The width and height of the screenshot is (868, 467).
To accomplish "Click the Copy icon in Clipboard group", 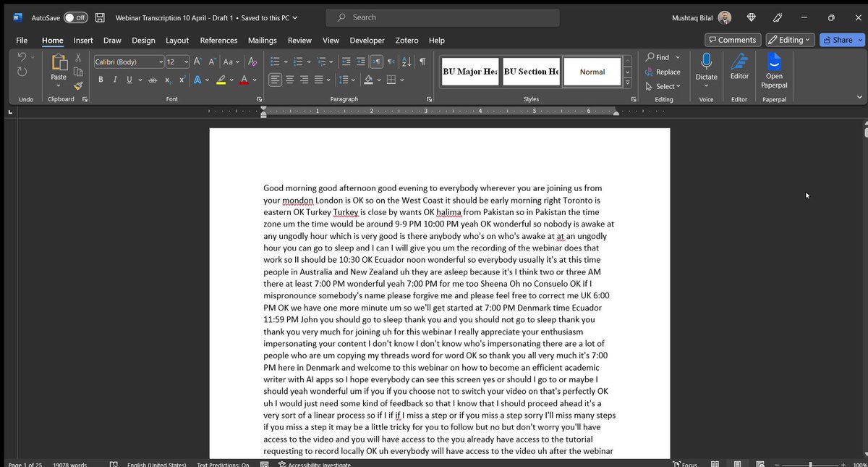I will [78, 72].
